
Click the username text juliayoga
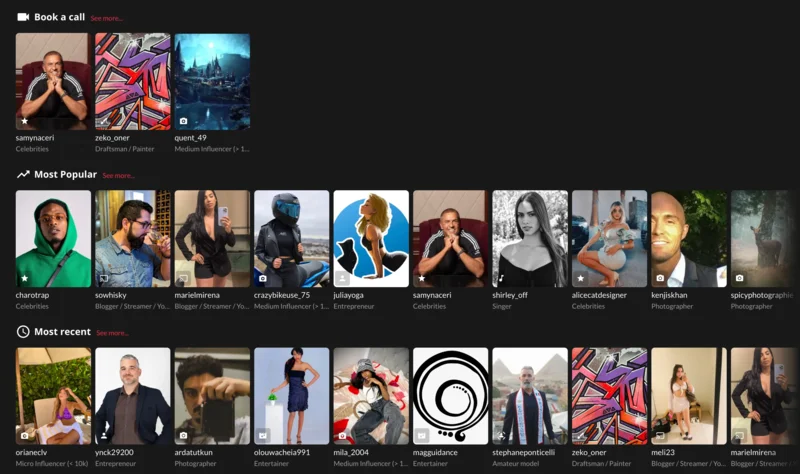pyautogui.click(x=348, y=295)
